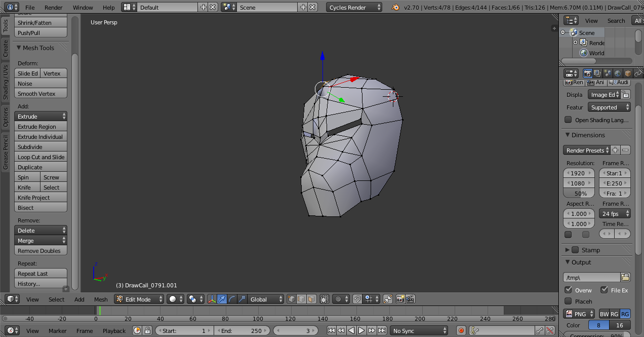Toggle the 3D manipulator widget icon

(x=212, y=299)
